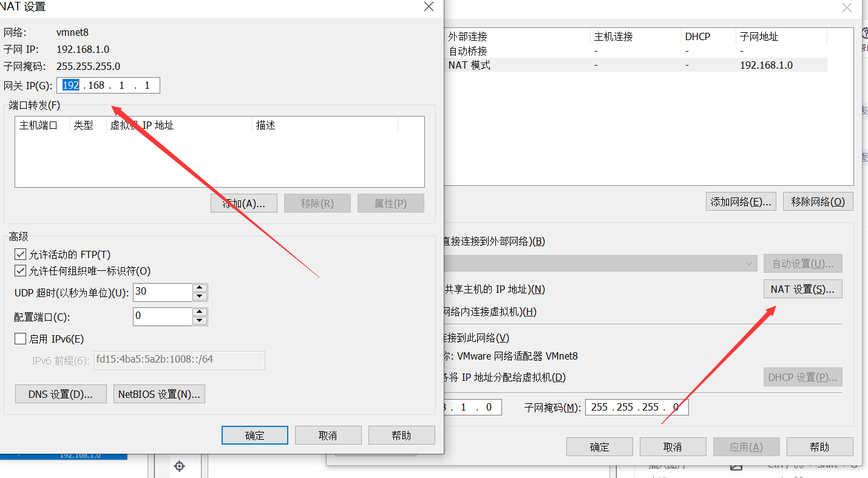Viewport: 868px width, 478px height.
Task: Click the Apply button in network editor
Action: pyautogui.click(x=747, y=447)
